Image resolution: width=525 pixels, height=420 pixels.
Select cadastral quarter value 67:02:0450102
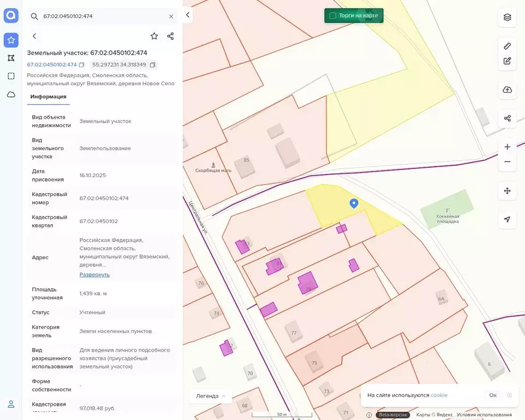[98, 221]
